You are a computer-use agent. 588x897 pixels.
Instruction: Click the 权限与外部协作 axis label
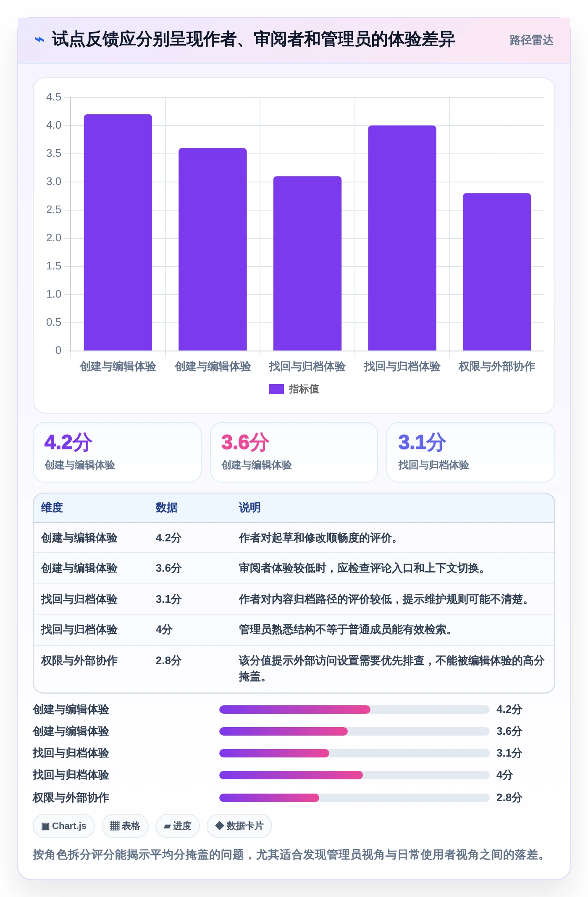497,367
